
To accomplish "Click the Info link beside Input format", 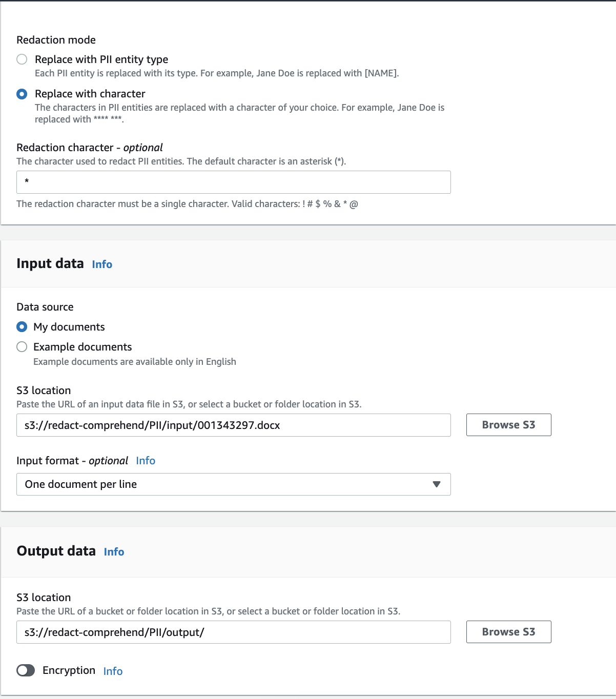I will (145, 461).
